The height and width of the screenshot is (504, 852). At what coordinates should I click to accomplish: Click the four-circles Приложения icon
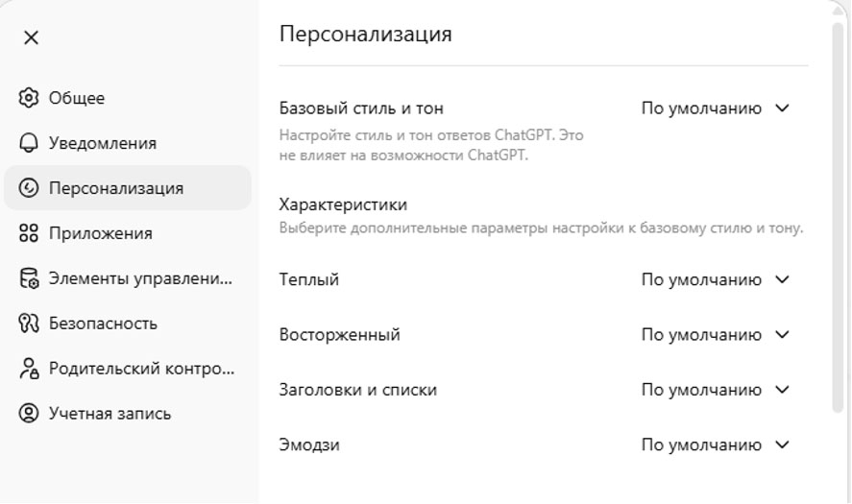coord(29,233)
